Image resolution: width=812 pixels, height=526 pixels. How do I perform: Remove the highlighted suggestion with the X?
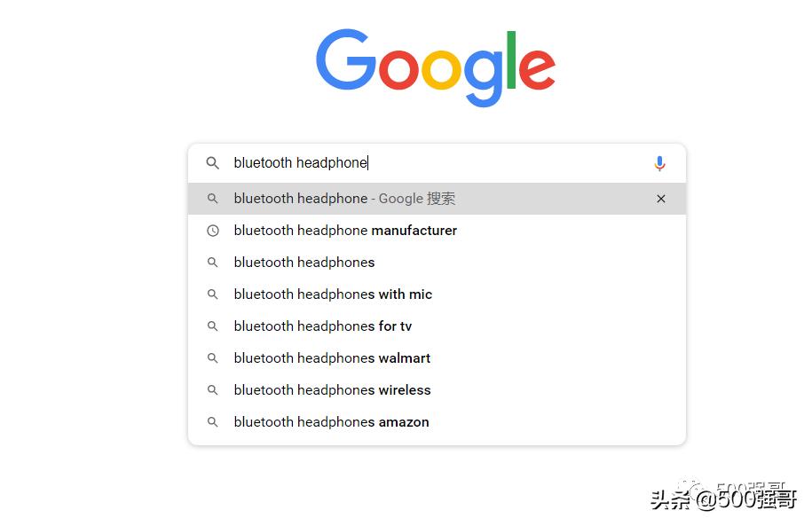pos(660,199)
